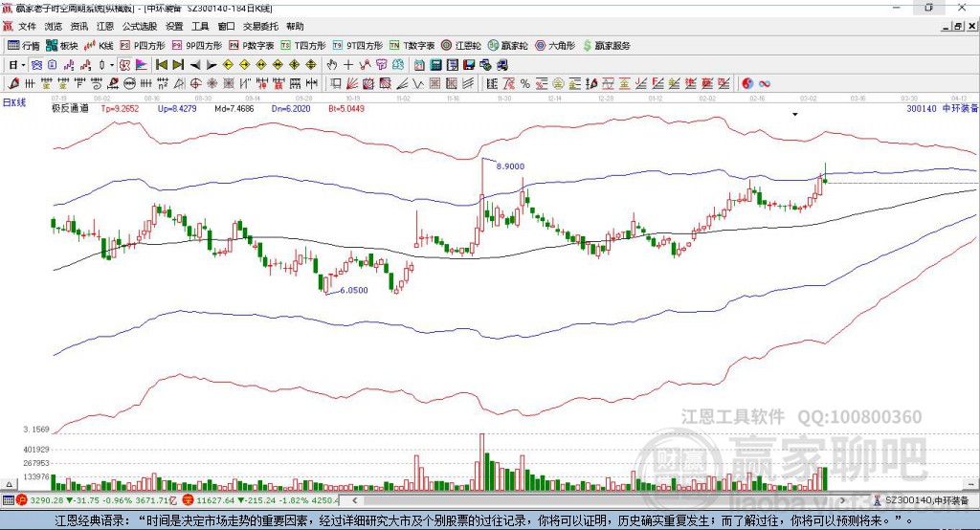Viewport: 980px width, 530px height.
Task: Click the small black triangle chart marker
Action: pos(795,115)
